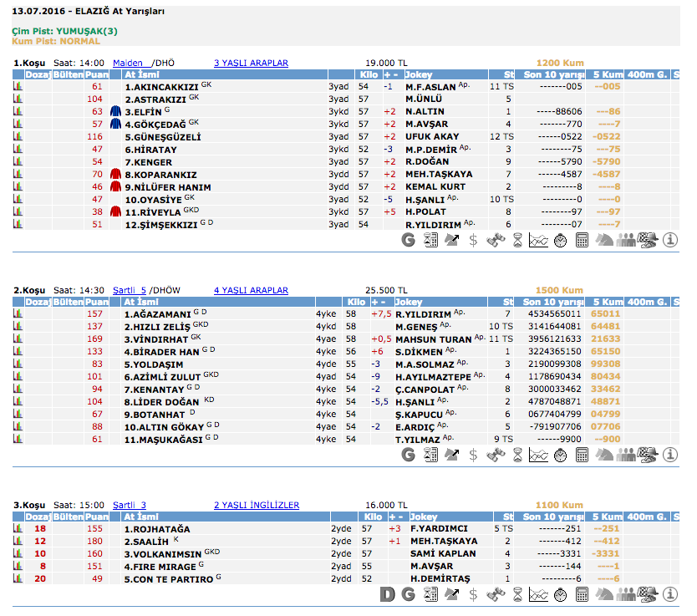Click the blue jersey icon next to ELFİN
The width and height of the screenshot is (697, 616).
coord(116,111)
